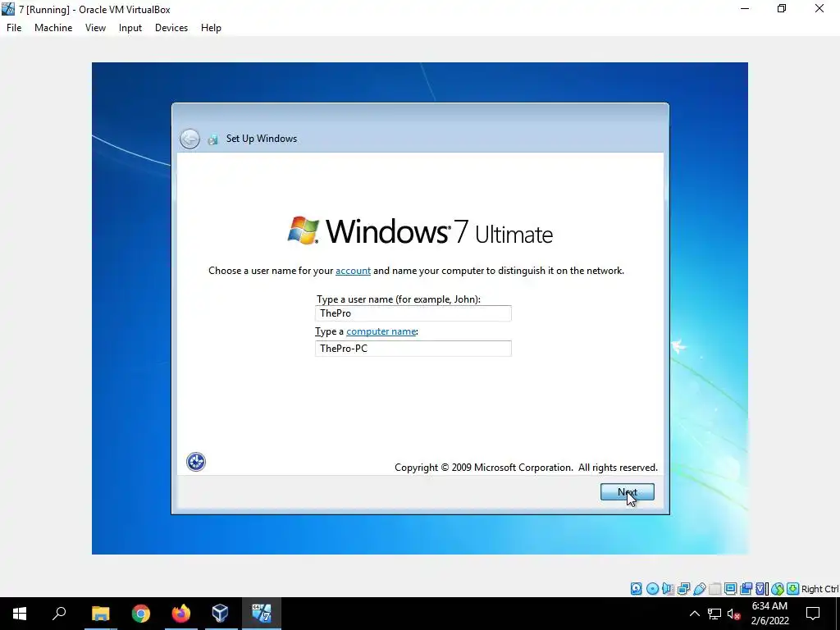840x630 pixels.
Task: Open the shared folders status icon
Action: 714,589
